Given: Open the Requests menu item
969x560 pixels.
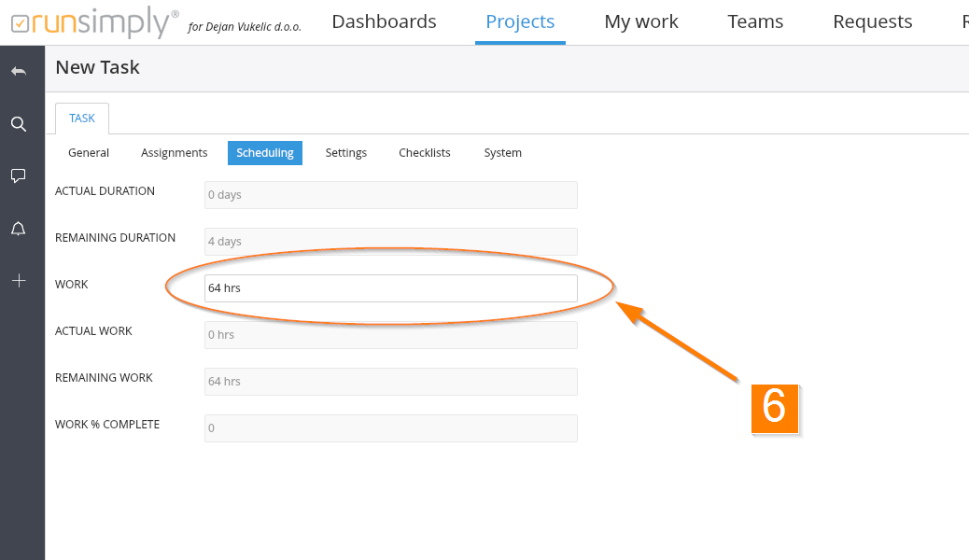Looking at the screenshot, I should point(872,21).
